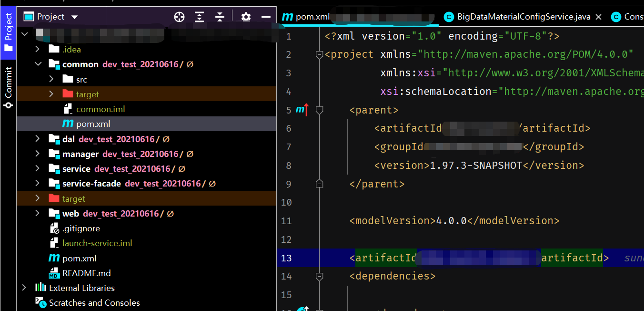Click the External Libraries icon

[x=40, y=288]
